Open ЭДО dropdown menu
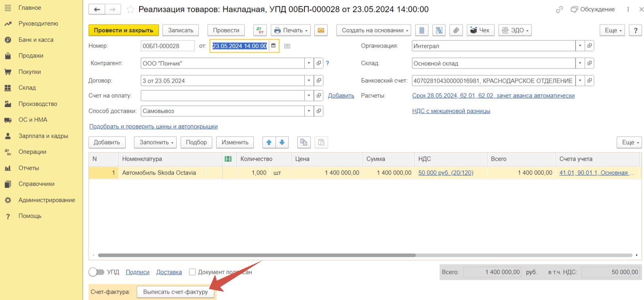Screen dimensions: 644x300 pyautogui.click(x=515, y=30)
